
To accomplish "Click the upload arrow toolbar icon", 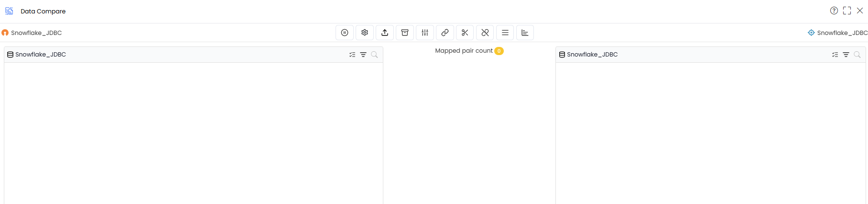I will point(385,33).
